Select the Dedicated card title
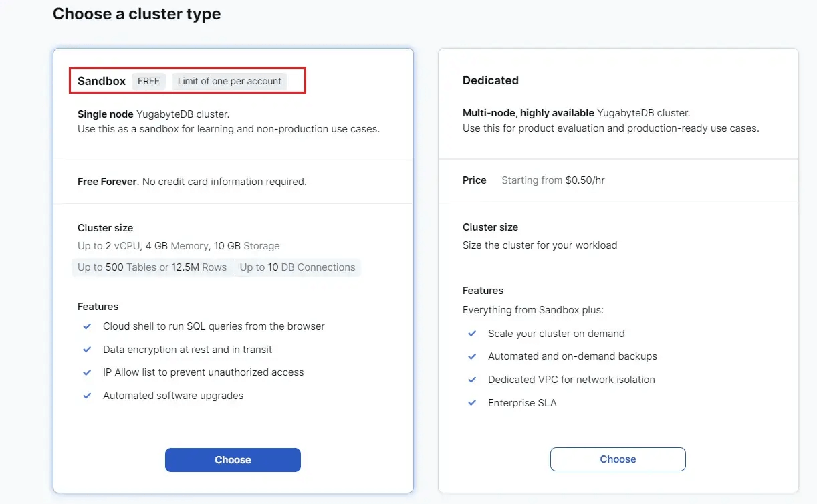817x504 pixels. click(x=491, y=80)
